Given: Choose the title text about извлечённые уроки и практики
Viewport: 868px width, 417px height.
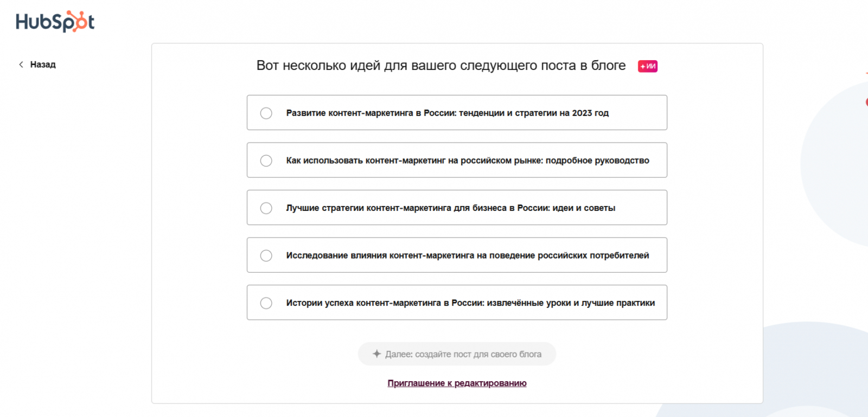Looking at the screenshot, I should [470, 303].
